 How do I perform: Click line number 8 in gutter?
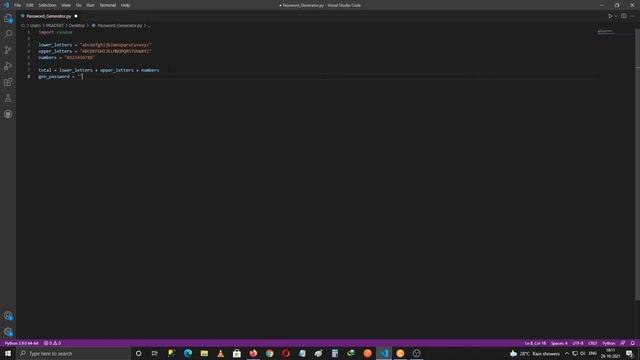tap(29, 77)
